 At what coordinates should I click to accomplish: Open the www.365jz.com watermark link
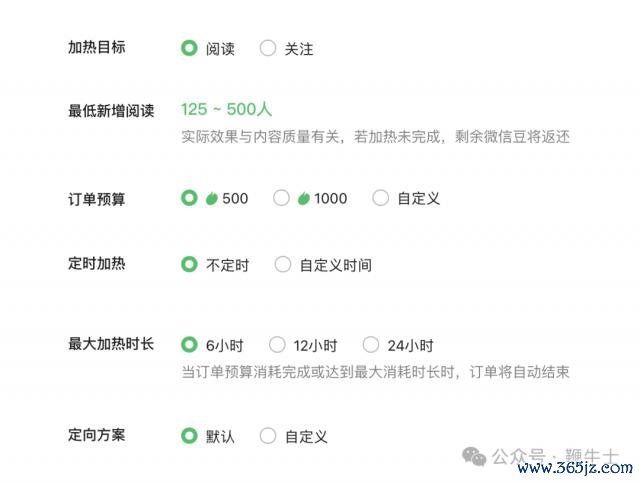tap(575, 467)
